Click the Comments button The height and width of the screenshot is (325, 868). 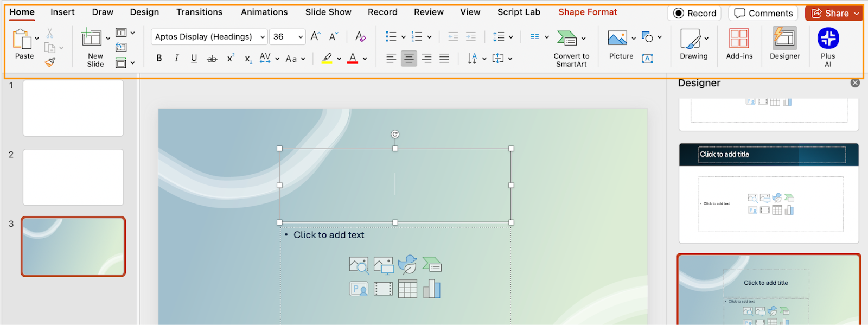[763, 14]
